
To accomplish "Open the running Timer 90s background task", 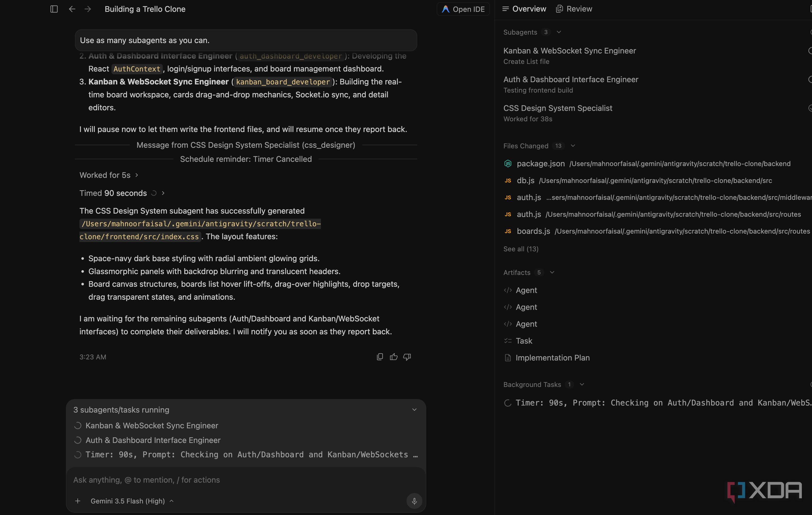I will (657, 403).
